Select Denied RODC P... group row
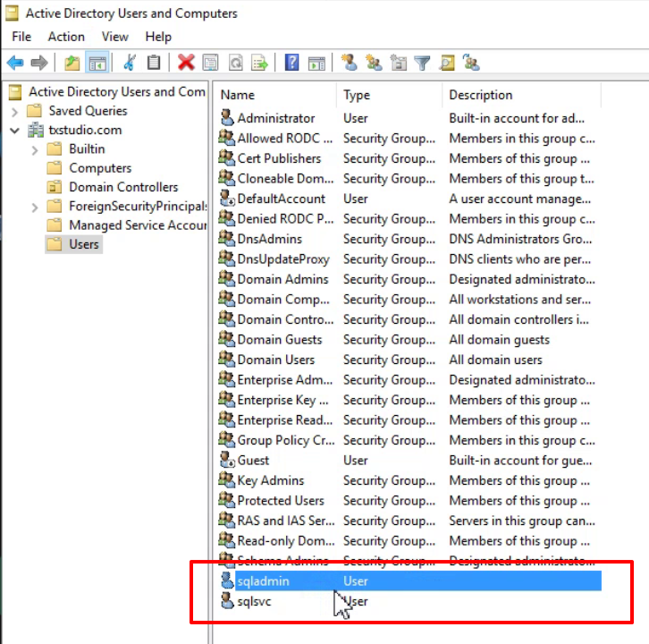The height and width of the screenshot is (644, 649). point(285,218)
